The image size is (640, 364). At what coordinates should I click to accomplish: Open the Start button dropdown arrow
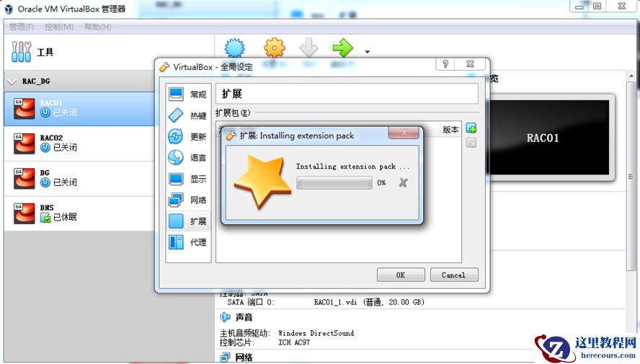point(368,52)
